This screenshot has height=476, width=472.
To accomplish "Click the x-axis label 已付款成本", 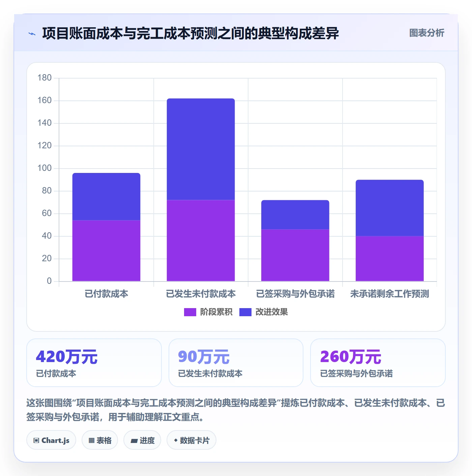I will 106,294.
